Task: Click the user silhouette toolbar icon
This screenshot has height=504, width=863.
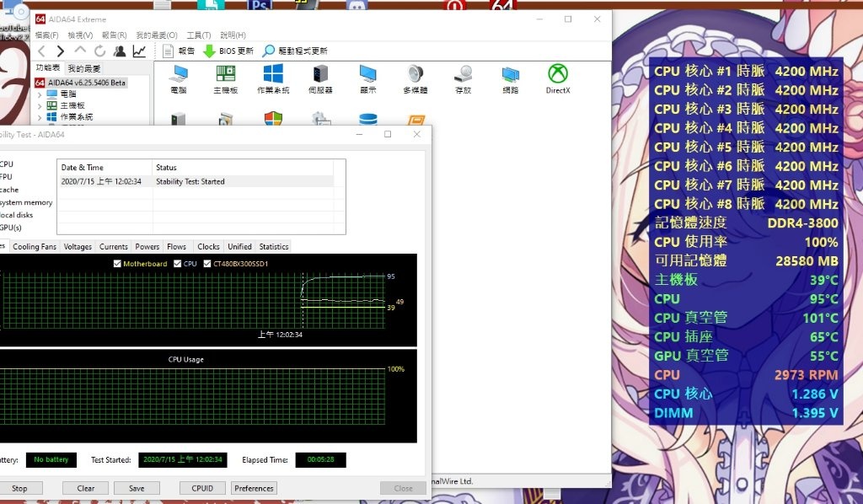Action: [120, 51]
